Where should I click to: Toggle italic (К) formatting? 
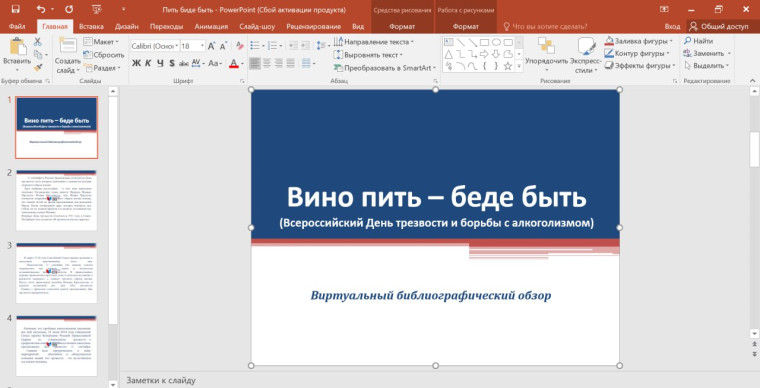pyautogui.click(x=148, y=63)
